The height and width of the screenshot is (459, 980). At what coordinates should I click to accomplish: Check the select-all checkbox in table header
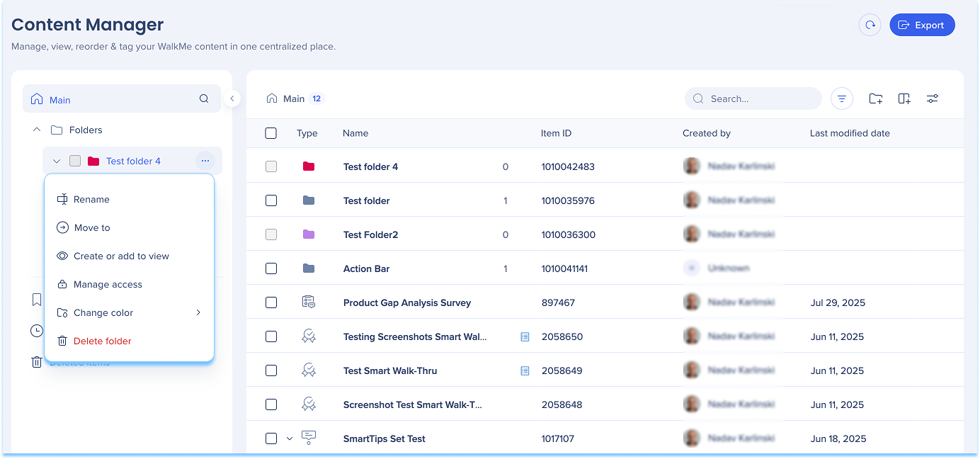point(270,133)
